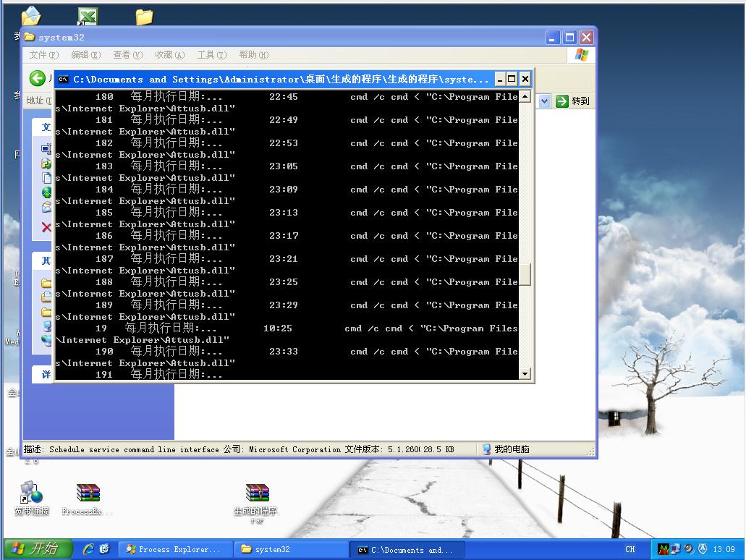Screen dimensions: 746x560
Task: Click the taskbar clock showing 13:09
Action: pos(724,549)
